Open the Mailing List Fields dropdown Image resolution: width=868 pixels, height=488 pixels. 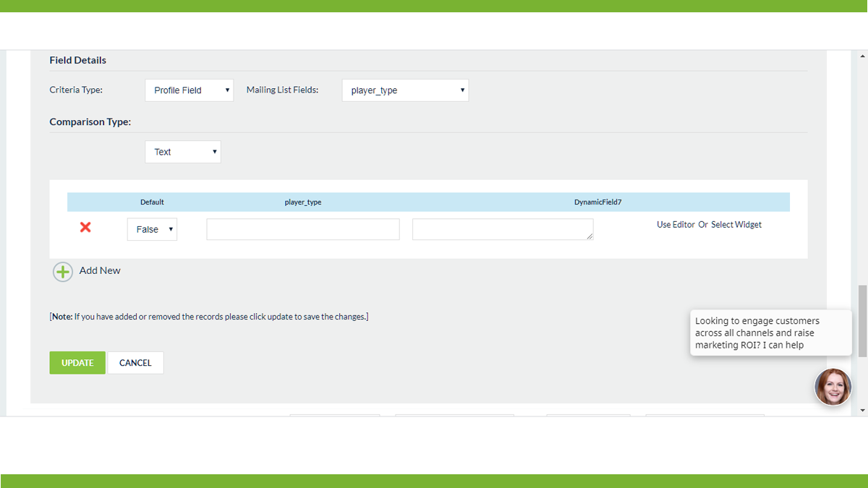[x=405, y=90]
